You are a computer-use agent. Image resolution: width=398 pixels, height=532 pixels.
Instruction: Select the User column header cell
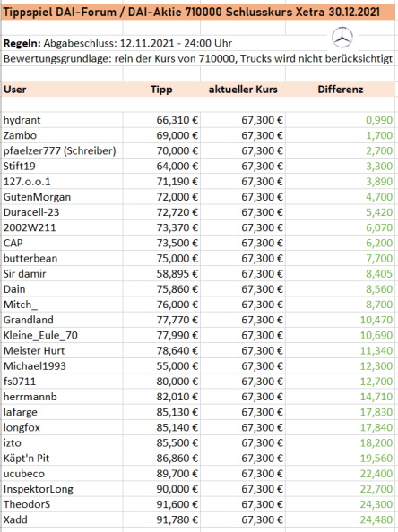tap(62, 90)
